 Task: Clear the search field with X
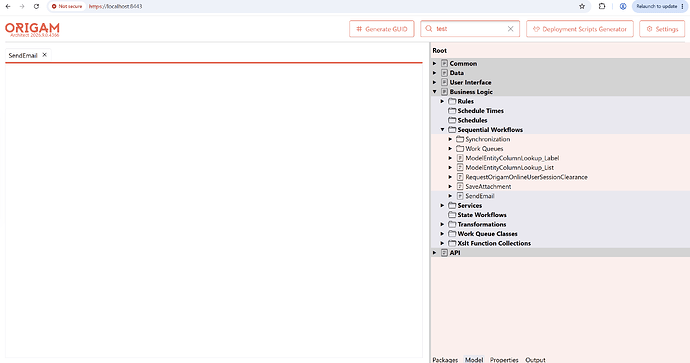click(x=510, y=29)
